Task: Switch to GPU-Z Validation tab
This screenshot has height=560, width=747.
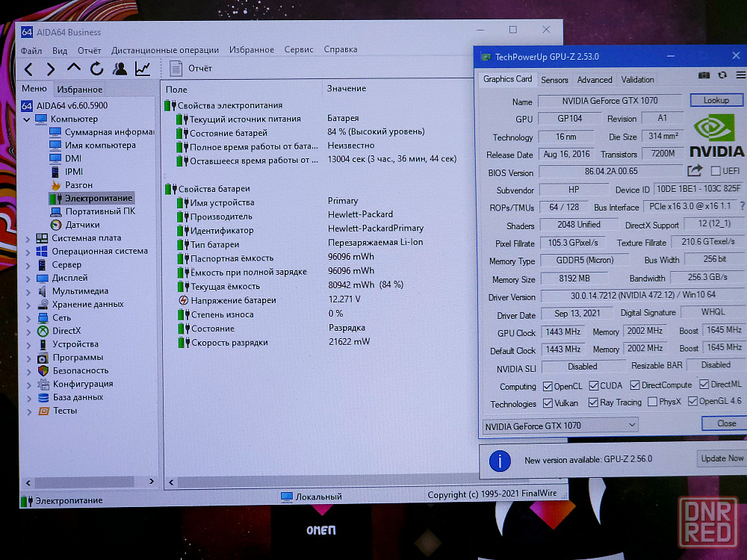Action: pyautogui.click(x=637, y=80)
